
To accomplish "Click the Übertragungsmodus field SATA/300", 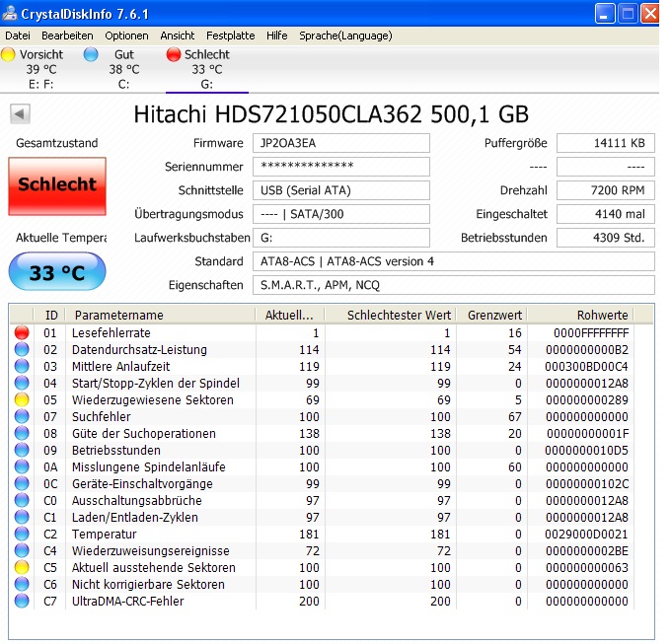I will (341, 214).
